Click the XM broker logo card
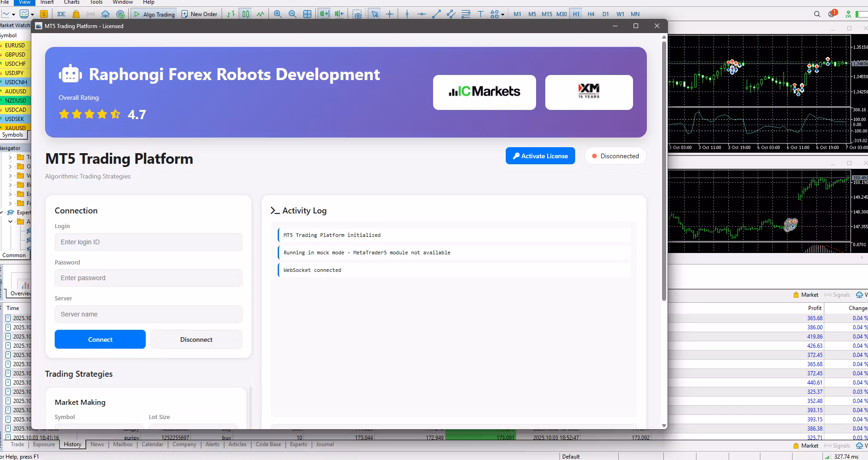The image size is (868, 460). (x=589, y=92)
